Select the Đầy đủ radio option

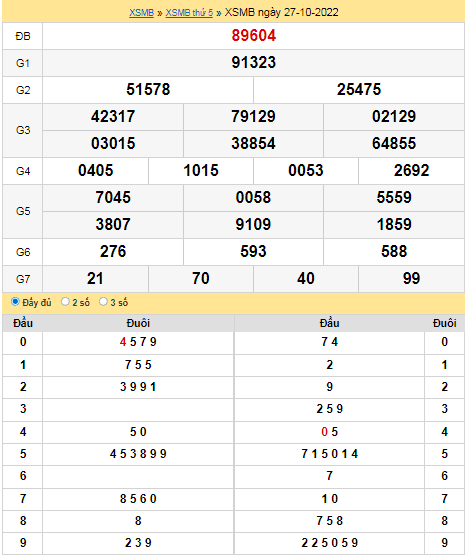point(15,302)
